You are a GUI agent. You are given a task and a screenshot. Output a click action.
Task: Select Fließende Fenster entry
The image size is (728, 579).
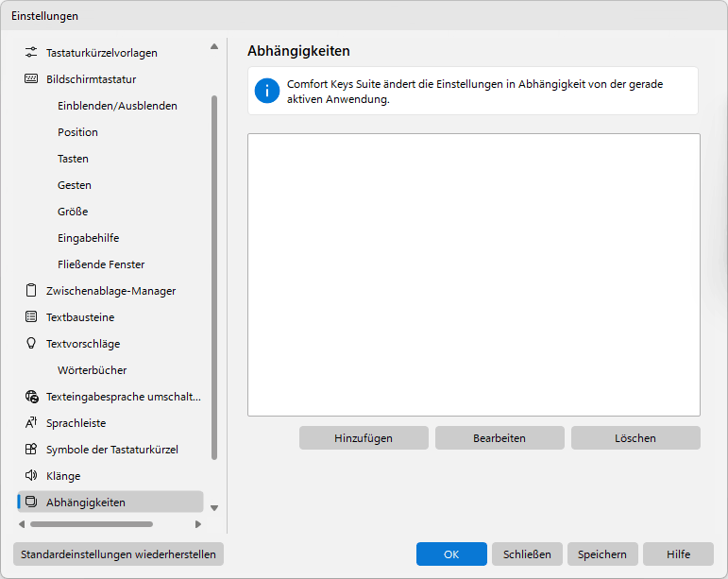coord(101,264)
